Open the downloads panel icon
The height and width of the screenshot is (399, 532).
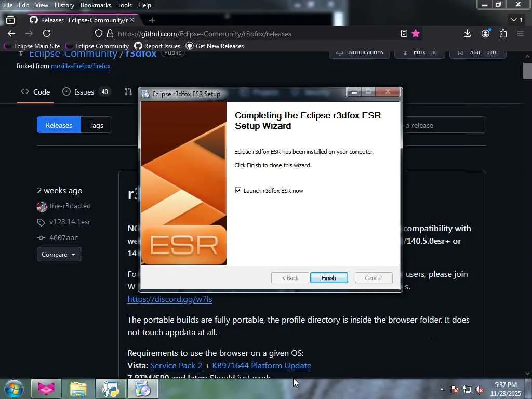467,33
